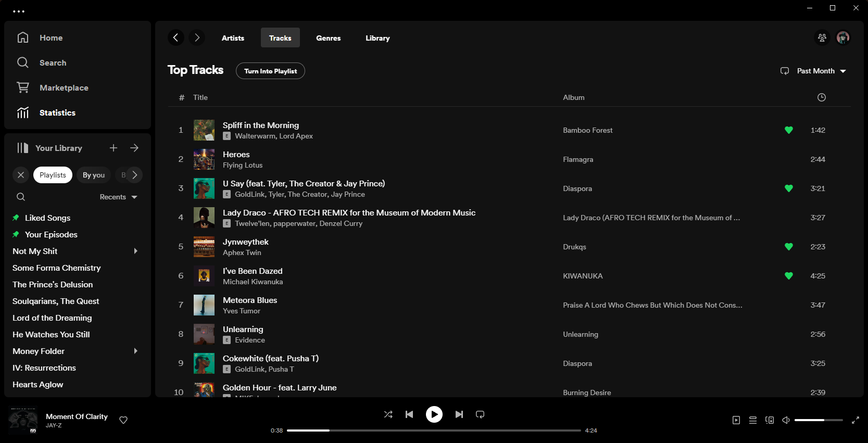Unlike Spliff in the Morning

789,130
